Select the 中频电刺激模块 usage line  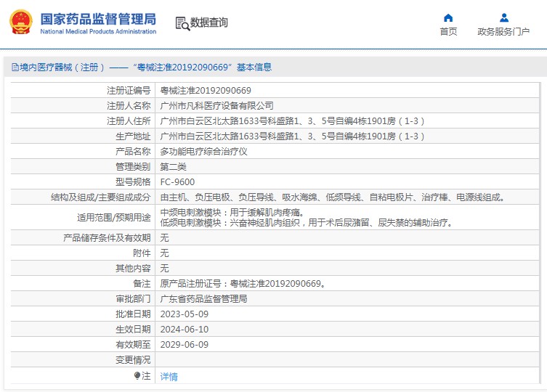pyautogui.click(x=233, y=213)
